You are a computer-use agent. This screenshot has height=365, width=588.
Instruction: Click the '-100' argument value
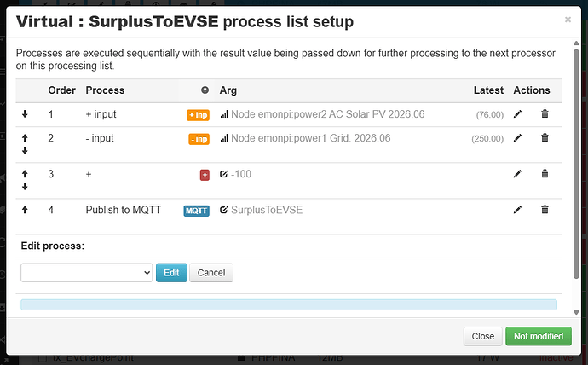point(241,174)
